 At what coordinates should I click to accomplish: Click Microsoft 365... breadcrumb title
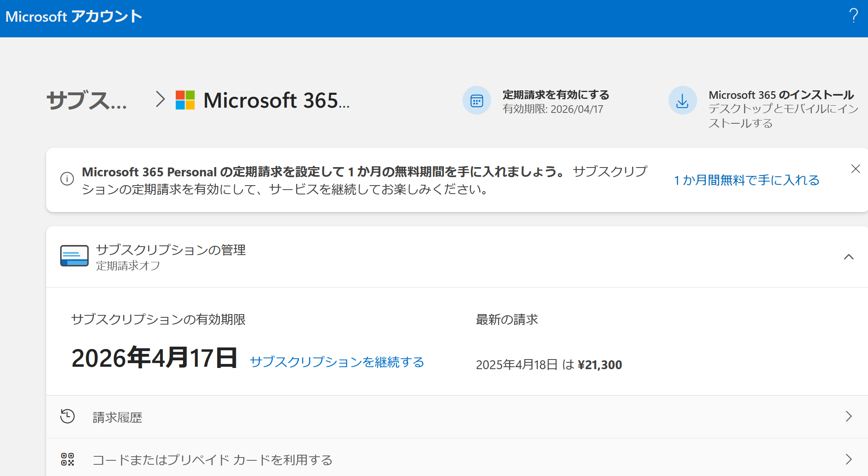pos(276,100)
